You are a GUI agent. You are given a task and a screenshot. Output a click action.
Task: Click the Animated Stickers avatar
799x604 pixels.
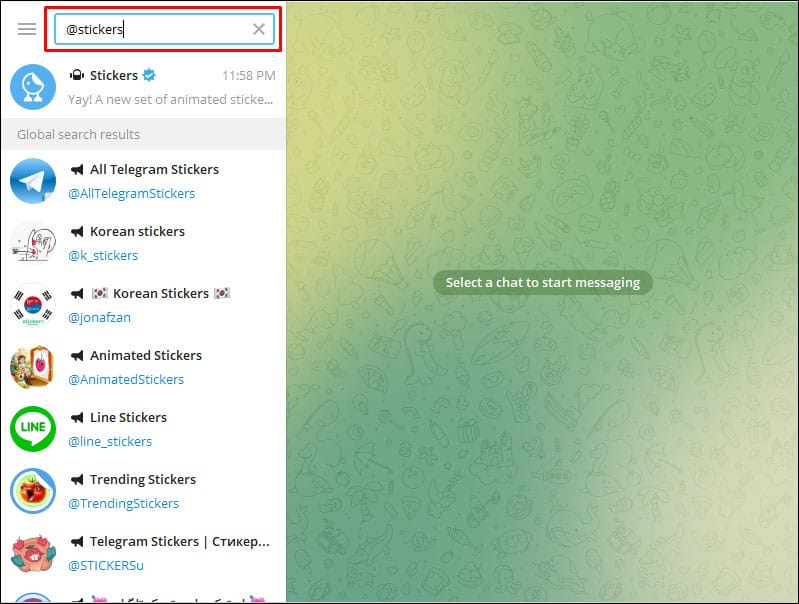(33, 367)
